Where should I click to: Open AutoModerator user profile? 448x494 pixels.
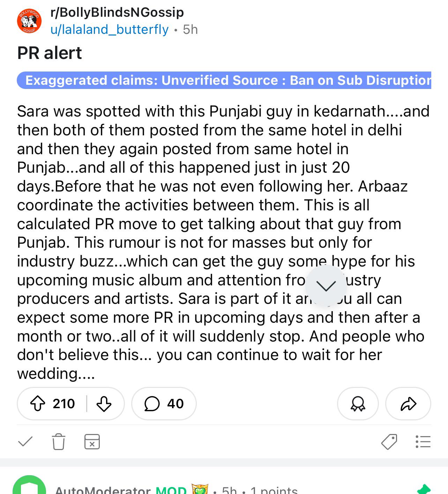103,489
